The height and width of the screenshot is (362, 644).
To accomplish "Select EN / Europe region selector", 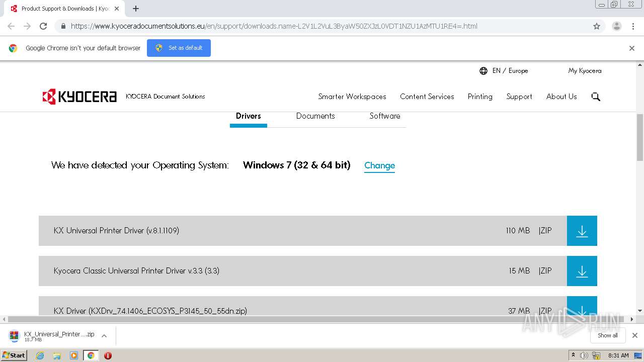I will (x=510, y=71).
